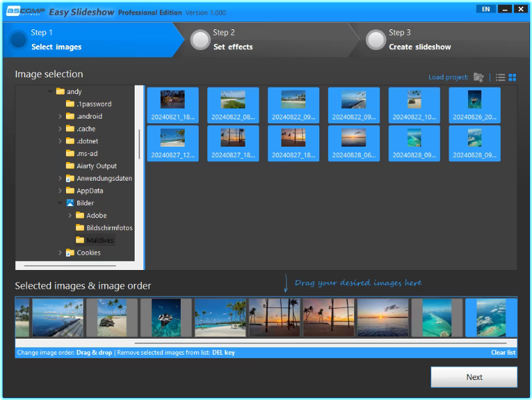Switch to thumbnail grid view
The height and width of the screenshot is (400, 532).
pyautogui.click(x=512, y=78)
